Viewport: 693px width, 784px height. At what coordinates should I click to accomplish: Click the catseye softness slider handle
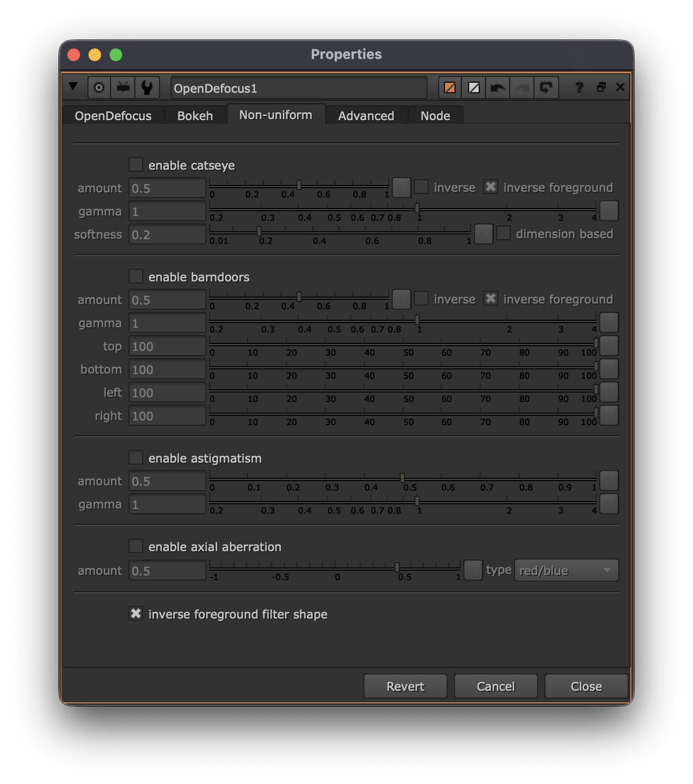tap(259, 232)
